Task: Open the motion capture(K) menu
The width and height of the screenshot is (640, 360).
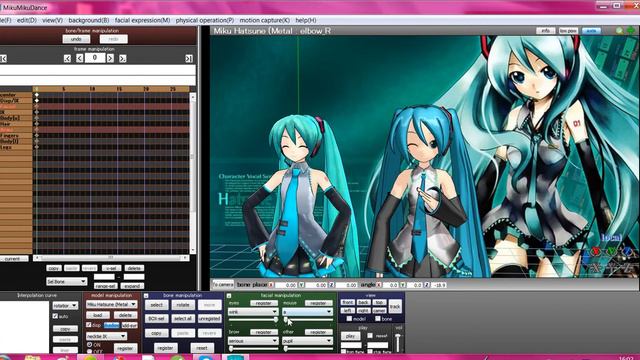Action: [x=264, y=20]
